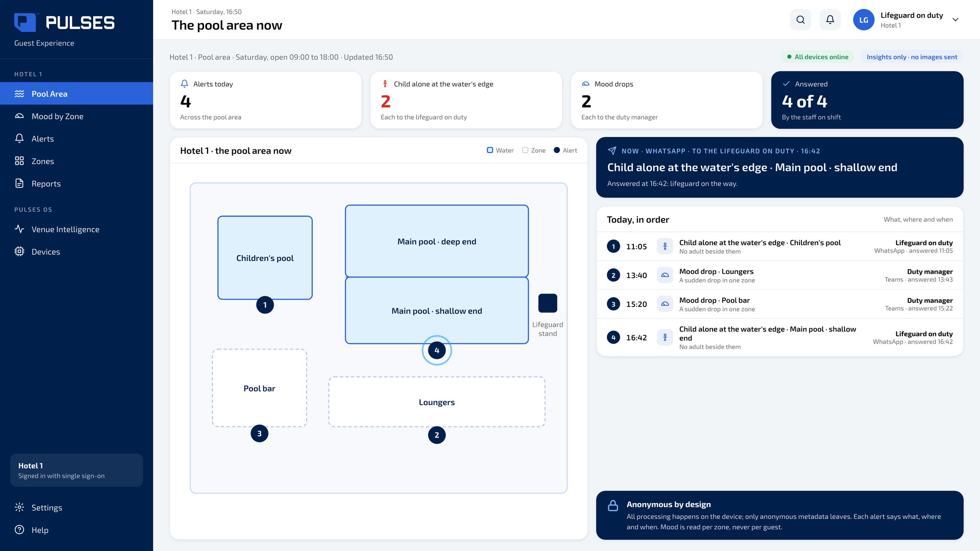Click the mood icon in the 13:40 row
Image resolution: width=980 pixels, height=551 pixels.
point(665,275)
